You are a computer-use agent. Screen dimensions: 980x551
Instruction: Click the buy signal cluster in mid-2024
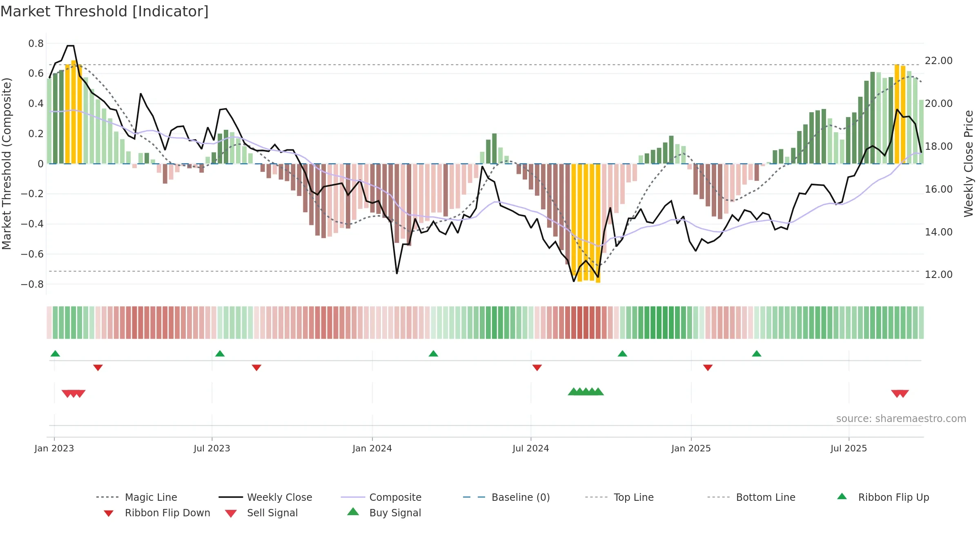point(586,391)
